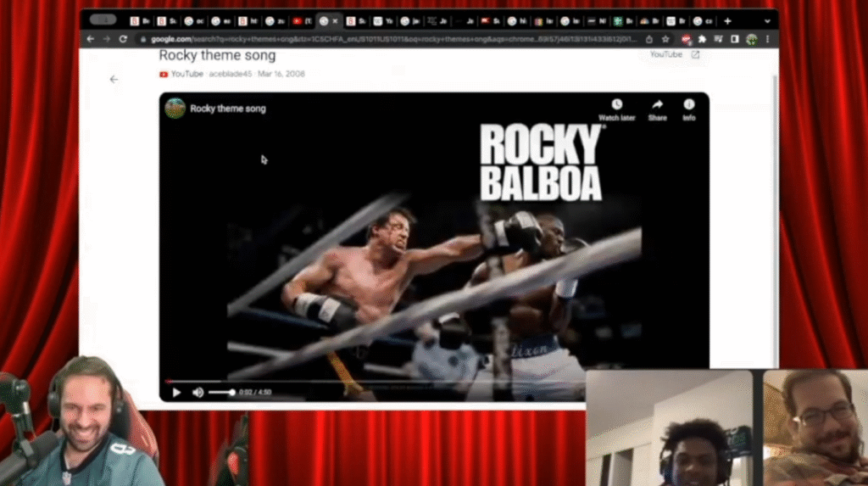The width and height of the screenshot is (868, 486).
Task: Click the browser forward arrow
Action: [106, 39]
